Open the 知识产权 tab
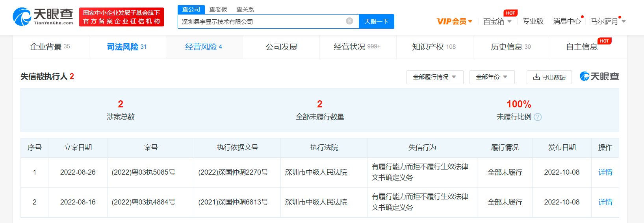The image size is (644, 223). 434,47
